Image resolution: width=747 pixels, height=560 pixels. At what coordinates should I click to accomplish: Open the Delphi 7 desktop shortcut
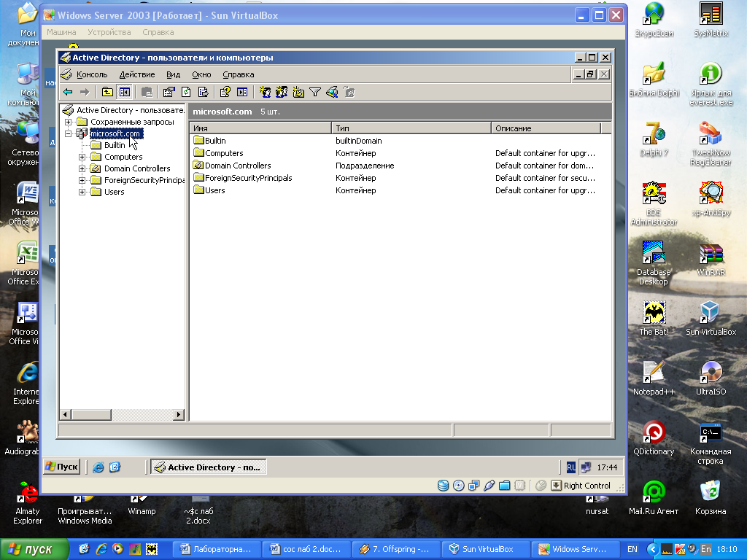654,139
